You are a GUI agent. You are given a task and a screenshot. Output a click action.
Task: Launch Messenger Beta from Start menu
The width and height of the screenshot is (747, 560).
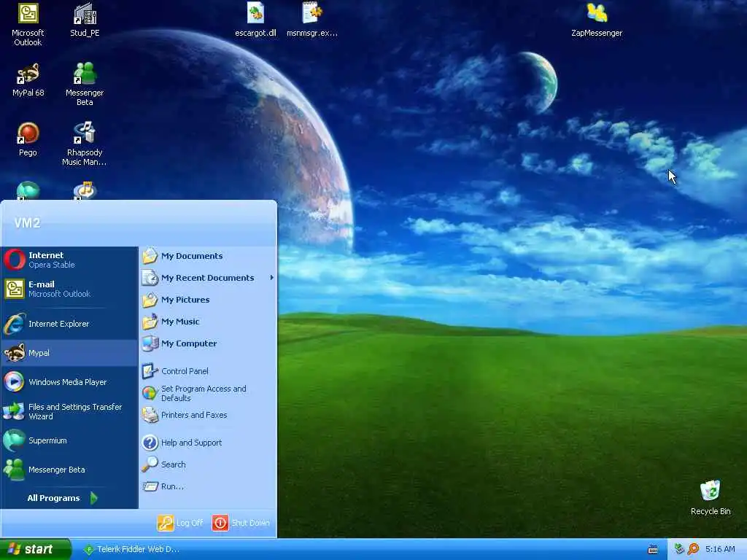tap(69, 470)
